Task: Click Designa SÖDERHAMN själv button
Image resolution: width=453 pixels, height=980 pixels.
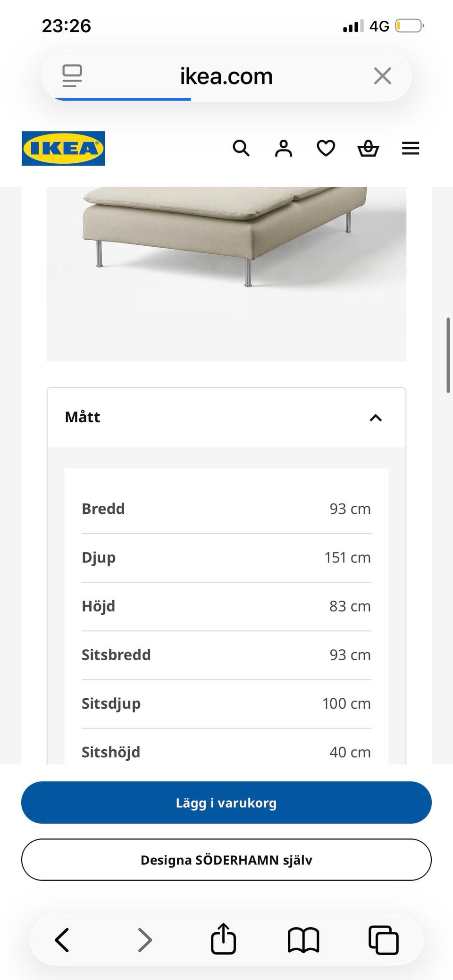Action: [x=226, y=860]
